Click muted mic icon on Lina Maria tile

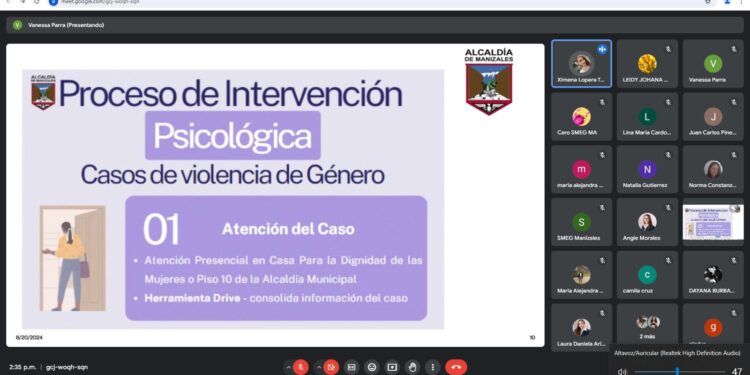668,102
